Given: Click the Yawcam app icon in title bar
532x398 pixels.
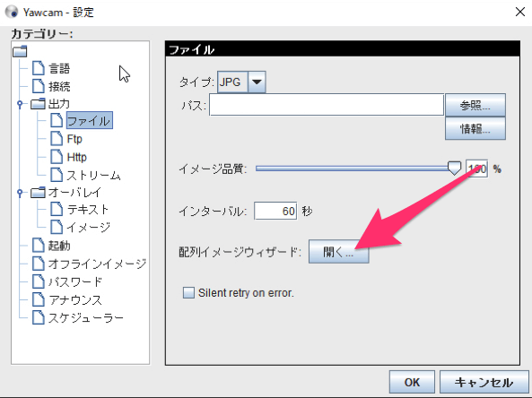Looking at the screenshot, I should (12, 12).
